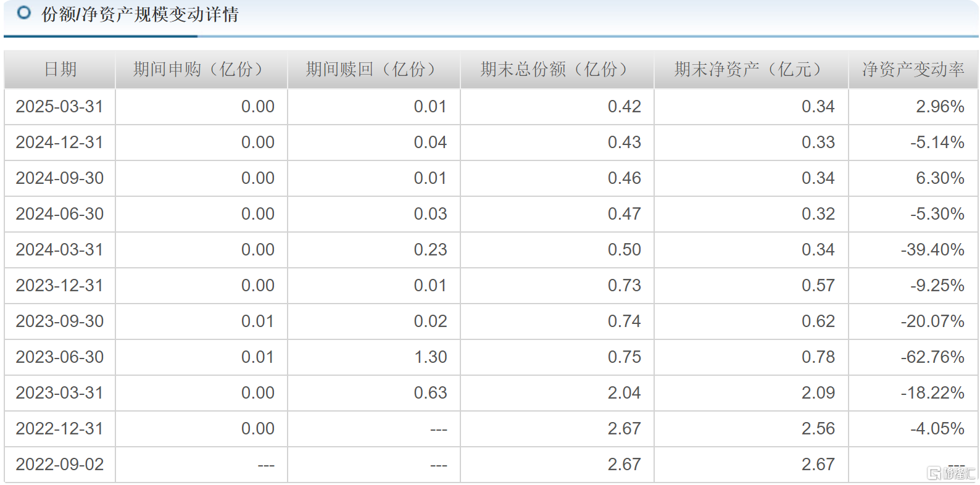980x485 pixels.
Task: Select the 期间申购(亿份) column header
Action: point(201,69)
